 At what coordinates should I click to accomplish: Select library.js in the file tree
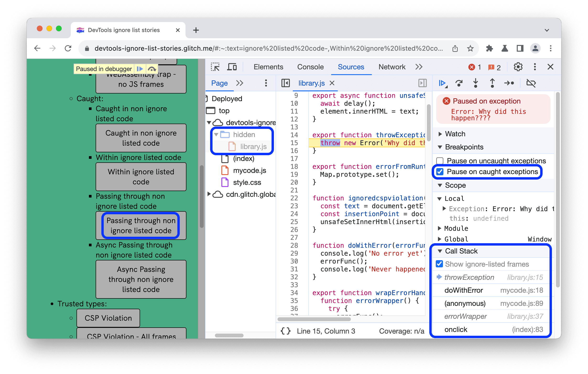pyautogui.click(x=253, y=146)
